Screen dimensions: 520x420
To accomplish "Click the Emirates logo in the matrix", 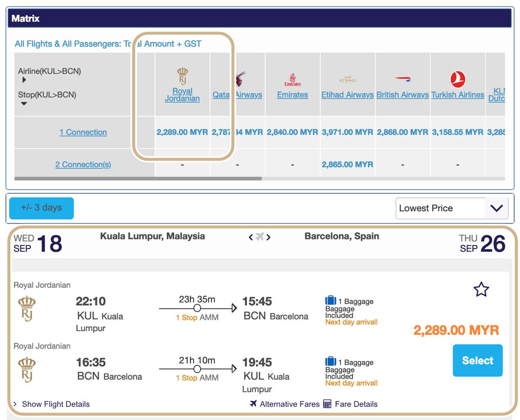I will [292, 80].
